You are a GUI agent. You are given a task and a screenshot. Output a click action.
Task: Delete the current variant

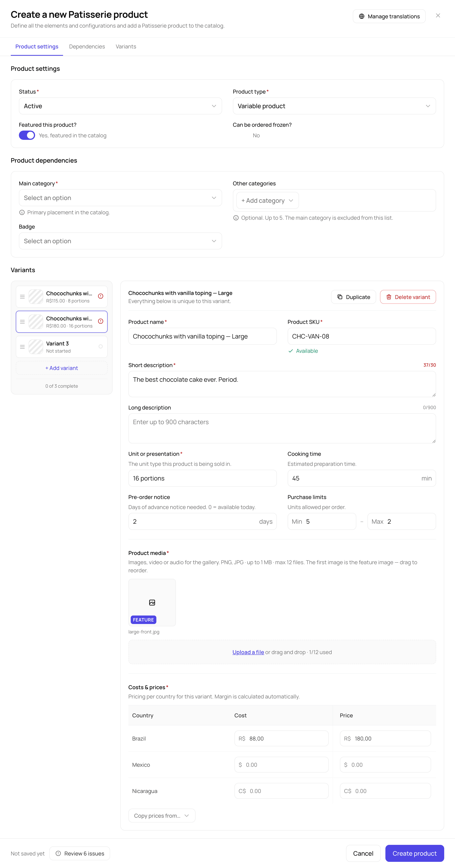(408, 297)
